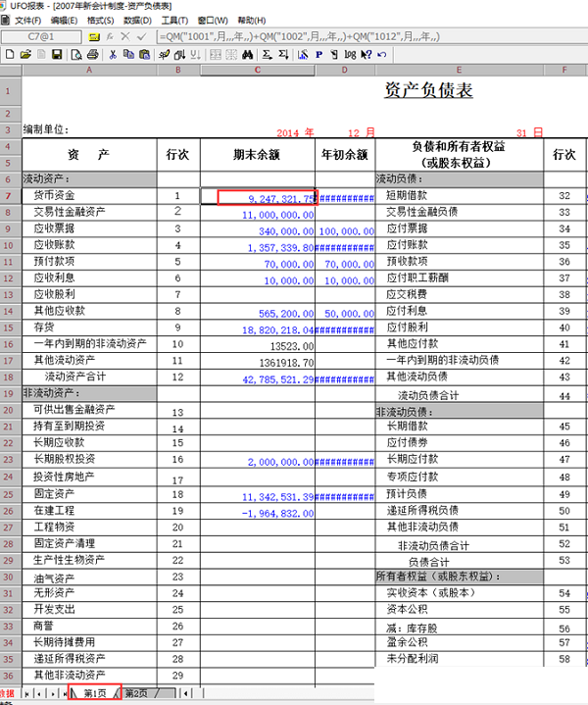Copy using the toolbar copy icon
Viewport: 588px width, 705px height.
tap(128, 54)
